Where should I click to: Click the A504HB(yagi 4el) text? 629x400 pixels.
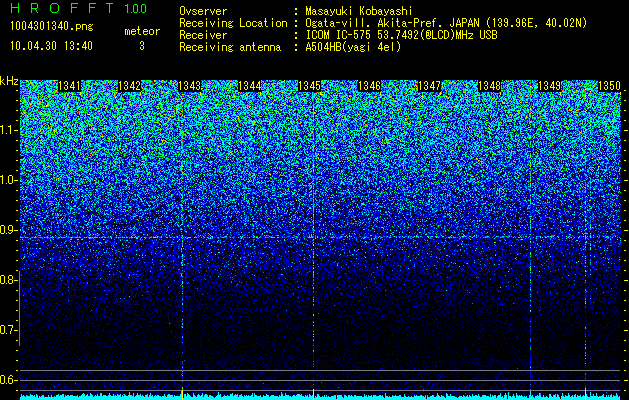pyautogui.click(x=353, y=47)
